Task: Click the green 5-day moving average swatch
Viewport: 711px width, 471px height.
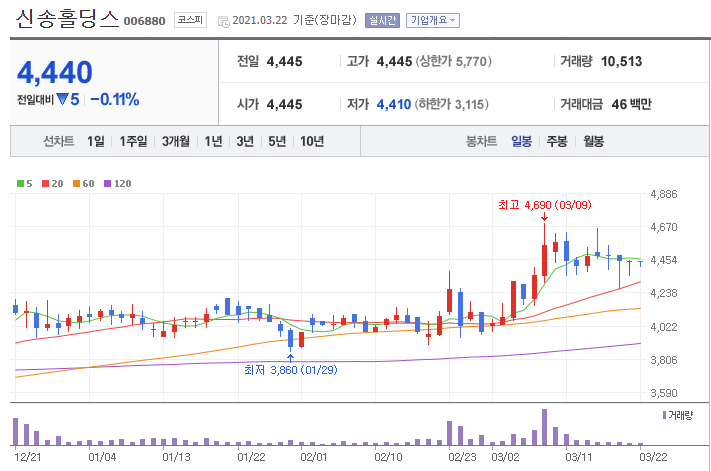Action: click(x=20, y=184)
